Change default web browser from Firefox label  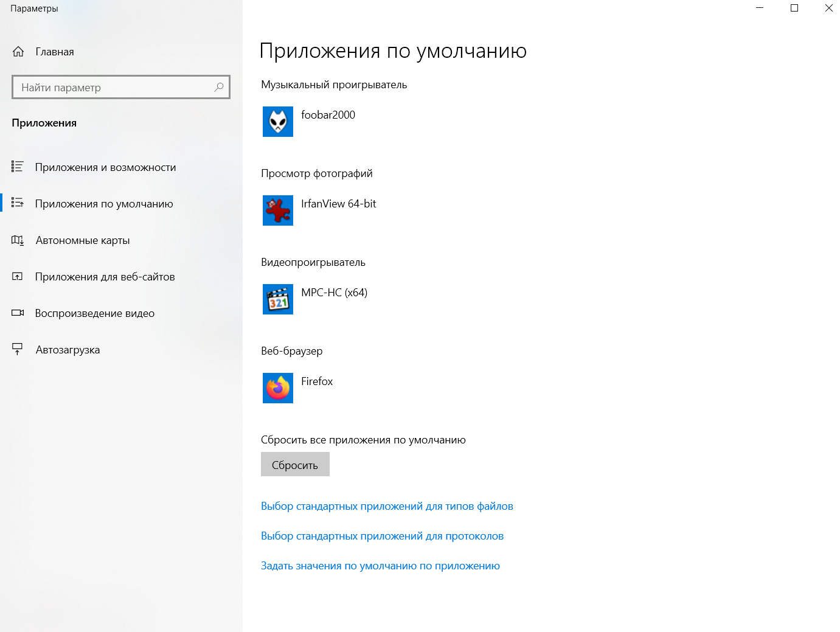[317, 381]
